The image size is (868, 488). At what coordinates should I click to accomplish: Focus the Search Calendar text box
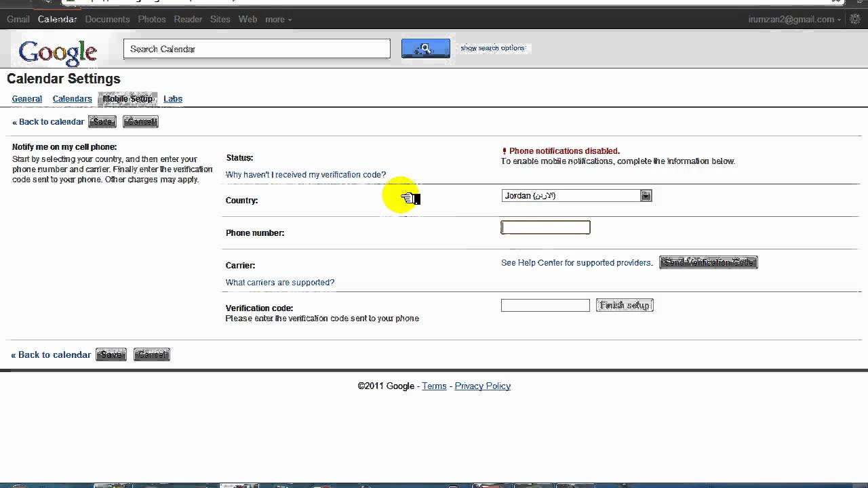257,49
